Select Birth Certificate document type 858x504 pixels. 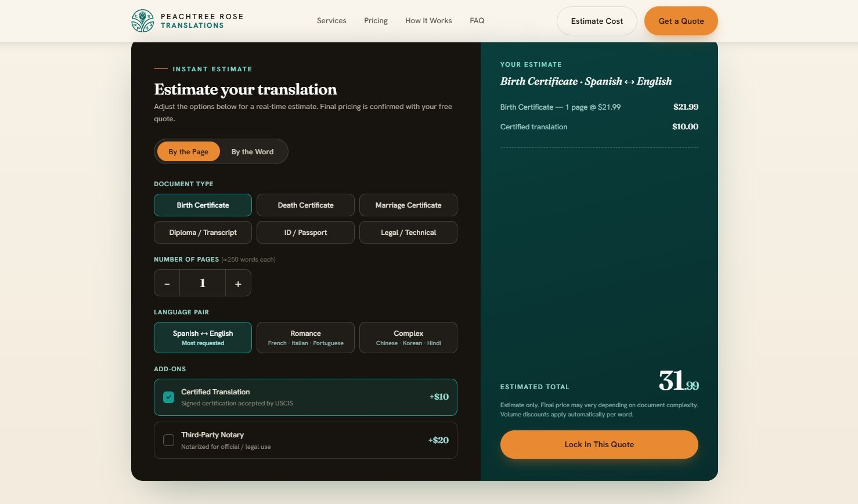tap(203, 205)
